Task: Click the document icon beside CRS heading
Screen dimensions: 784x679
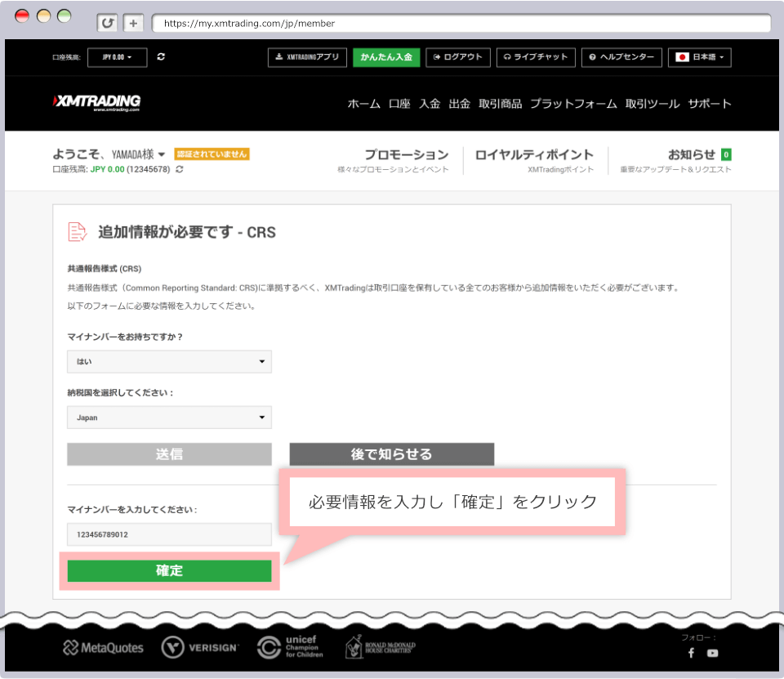Action: 77,232
